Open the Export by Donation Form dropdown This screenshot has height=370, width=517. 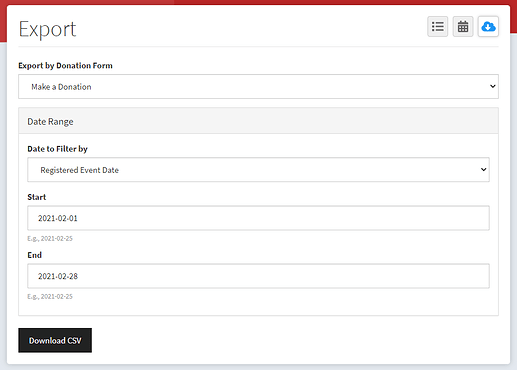click(x=258, y=86)
